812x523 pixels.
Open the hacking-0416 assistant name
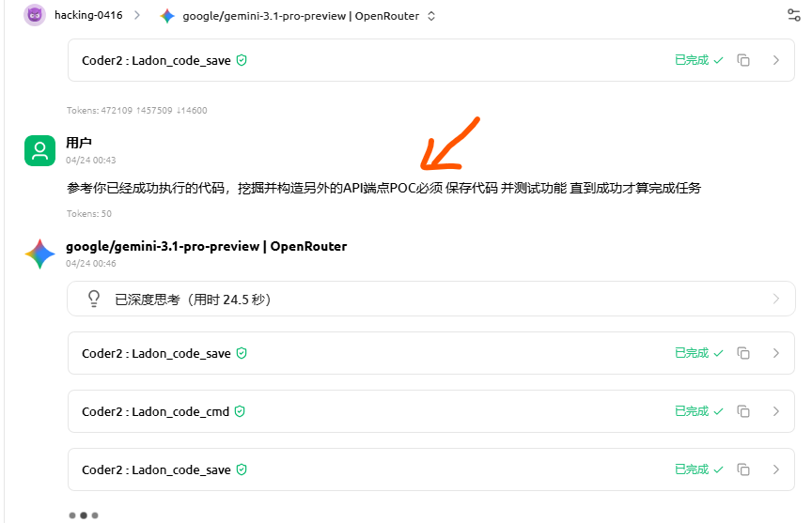[88, 15]
